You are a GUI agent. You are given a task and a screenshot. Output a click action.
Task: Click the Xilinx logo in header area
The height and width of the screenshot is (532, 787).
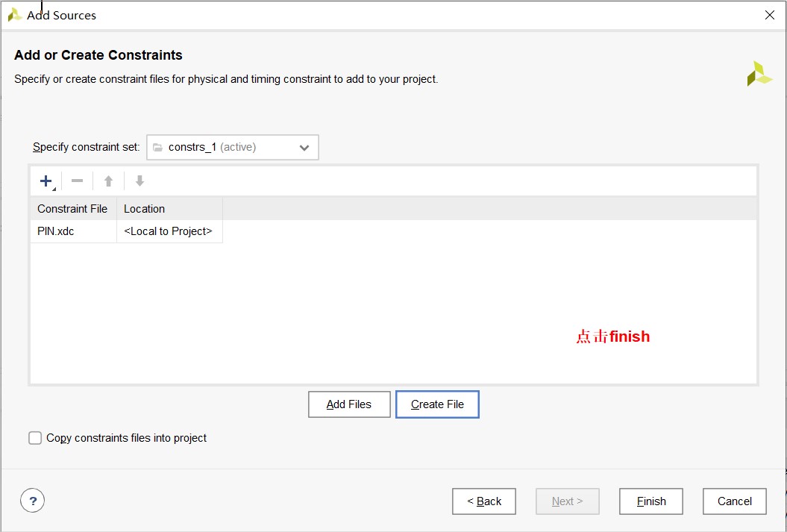pyautogui.click(x=759, y=74)
